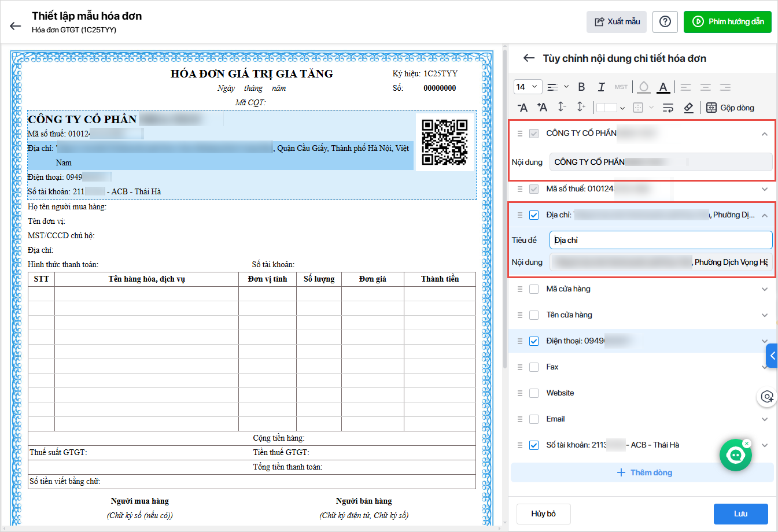Go back using the panel header arrow
Screen dimensions: 778x532
[x=529, y=58]
